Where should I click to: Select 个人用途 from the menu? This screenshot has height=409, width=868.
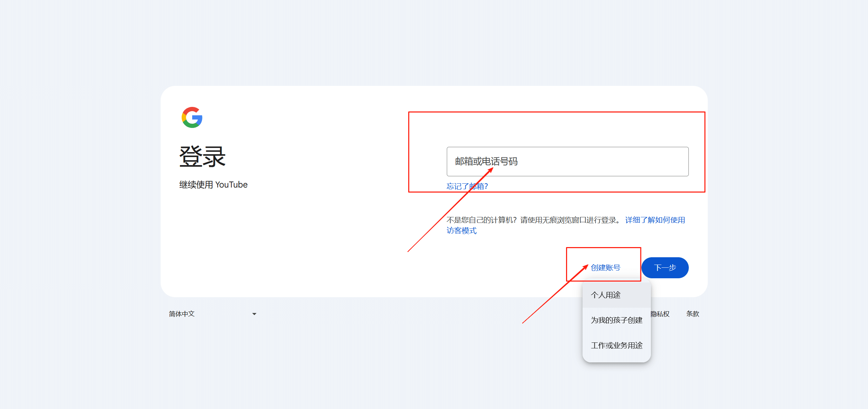(617, 295)
